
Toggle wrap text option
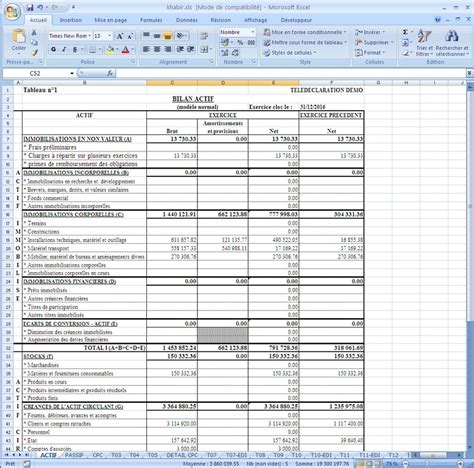204,36
